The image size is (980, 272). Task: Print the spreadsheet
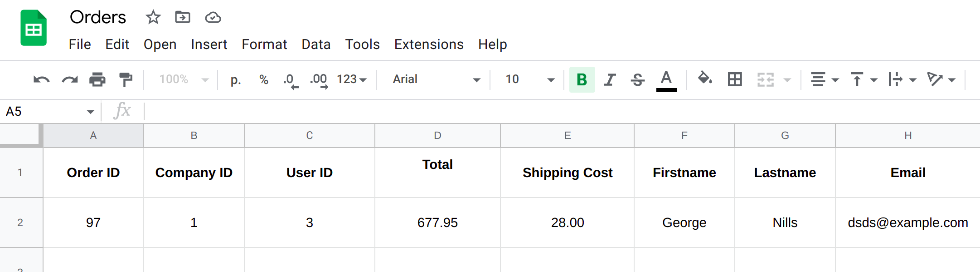pos(97,79)
